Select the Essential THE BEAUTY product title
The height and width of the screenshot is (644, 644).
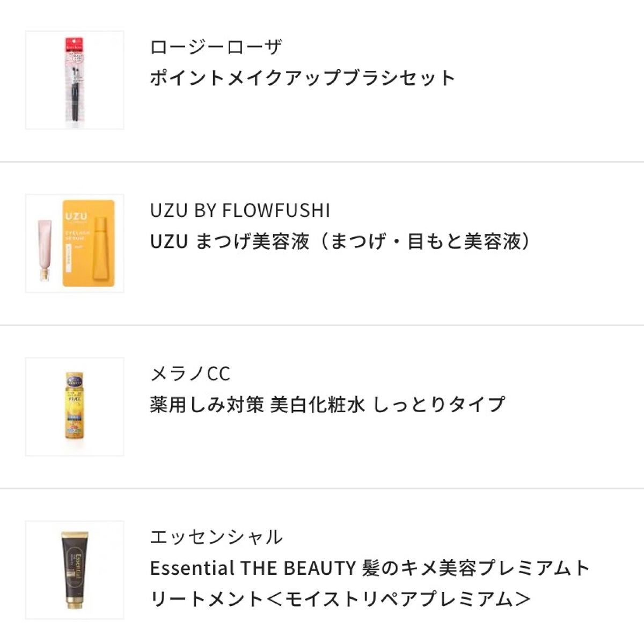pos(370,568)
